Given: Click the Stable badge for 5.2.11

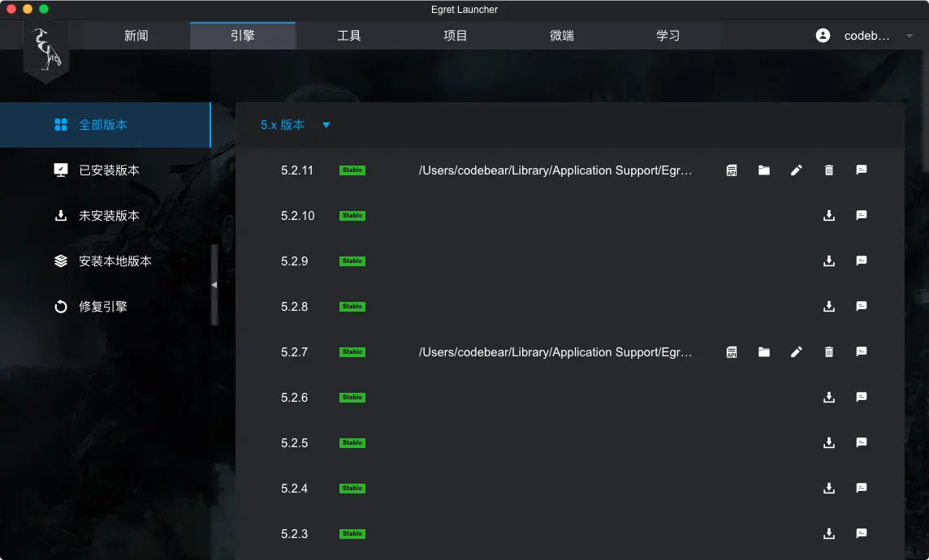Looking at the screenshot, I should pyautogui.click(x=352, y=170).
